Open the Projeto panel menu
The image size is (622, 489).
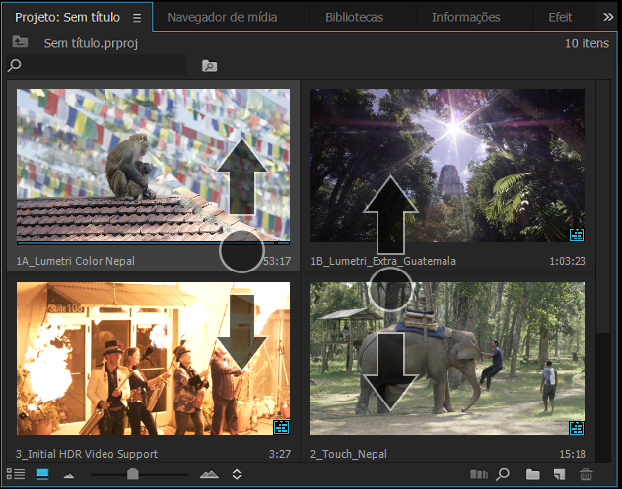pos(137,18)
